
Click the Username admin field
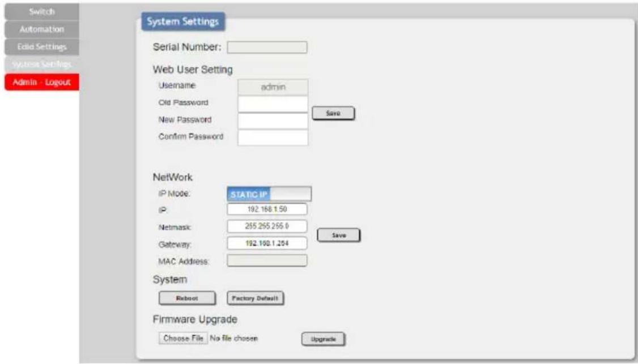[x=273, y=87]
